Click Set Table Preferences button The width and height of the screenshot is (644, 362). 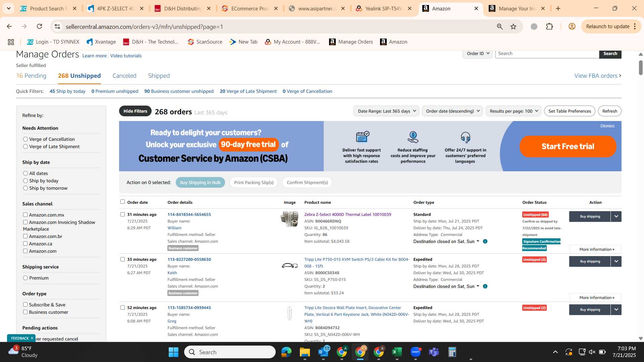pyautogui.click(x=570, y=111)
